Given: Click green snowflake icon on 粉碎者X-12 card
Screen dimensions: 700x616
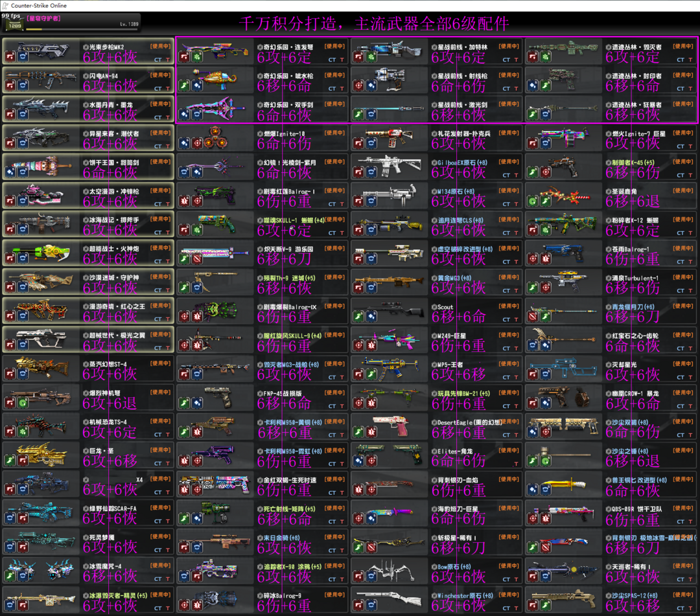Looking at the screenshot, I should click(x=546, y=230).
